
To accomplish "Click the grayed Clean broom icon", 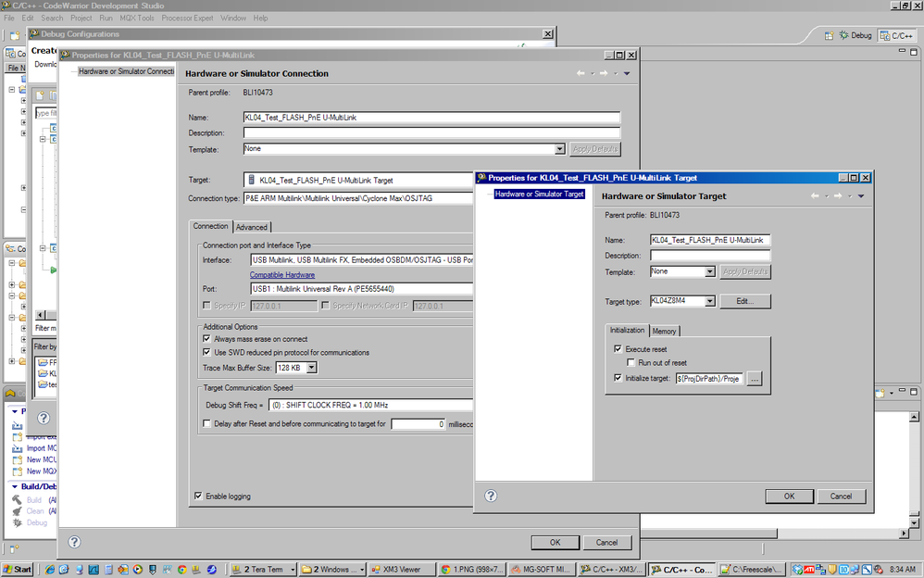I will click(17, 510).
